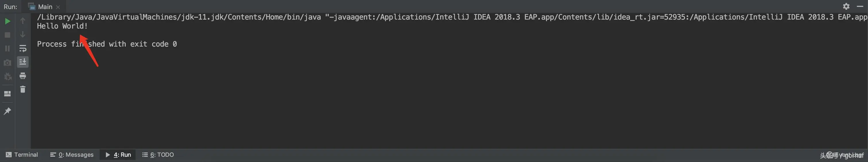Click the green Rerun Main button
The width and height of the screenshot is (868, 162).
point(7,21)
